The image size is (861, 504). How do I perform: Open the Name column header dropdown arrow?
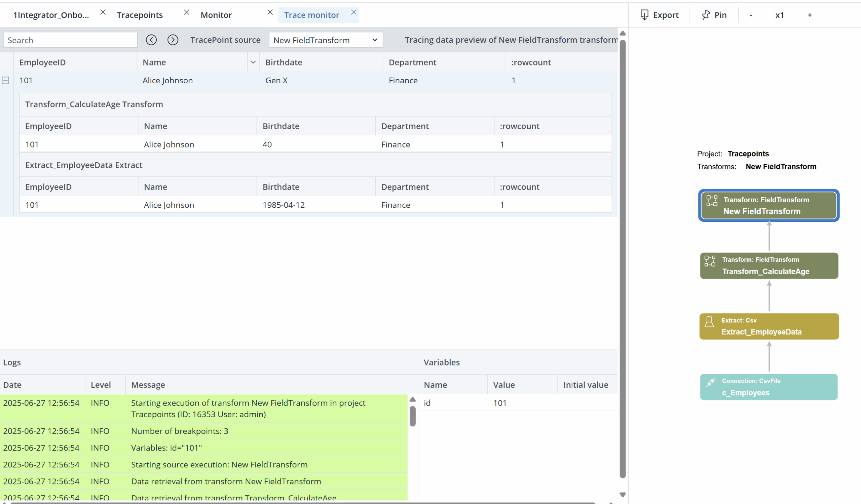(253, 62)
